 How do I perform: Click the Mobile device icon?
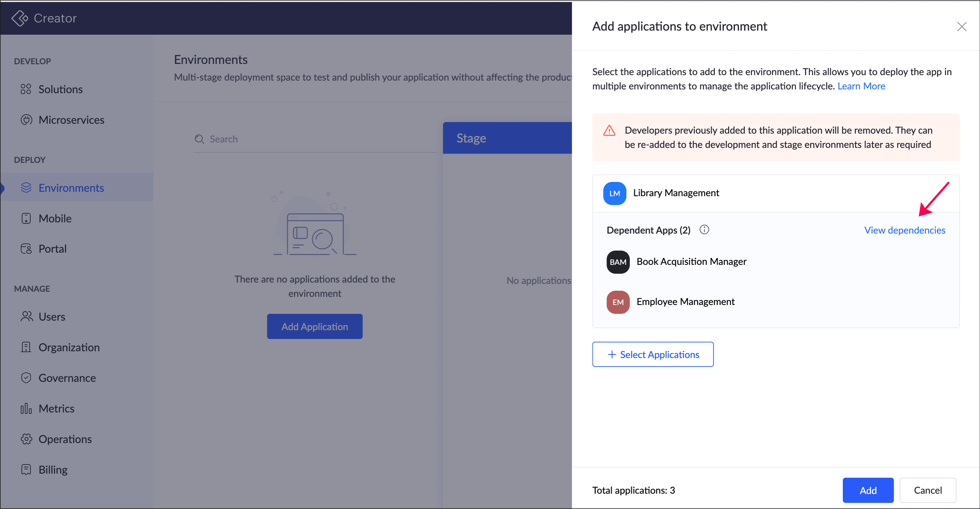coord(26,218)
